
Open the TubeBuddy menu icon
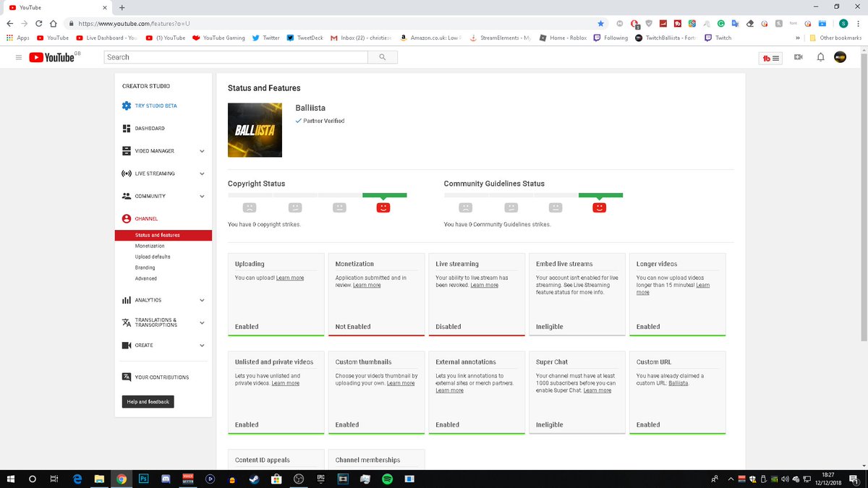pyautogui.click(x=770, y=57)
